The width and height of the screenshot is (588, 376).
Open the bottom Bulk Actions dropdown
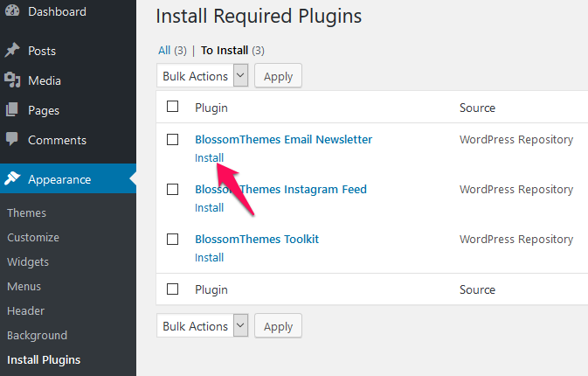[203, 325]
